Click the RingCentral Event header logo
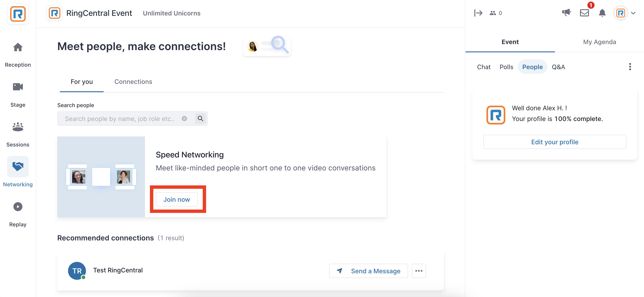 tap(55, 13)
